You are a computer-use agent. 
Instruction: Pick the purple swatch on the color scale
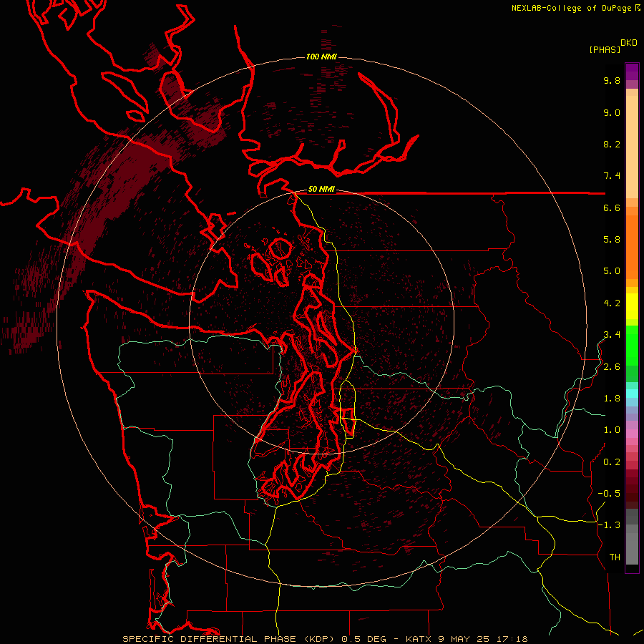(632, 72)
